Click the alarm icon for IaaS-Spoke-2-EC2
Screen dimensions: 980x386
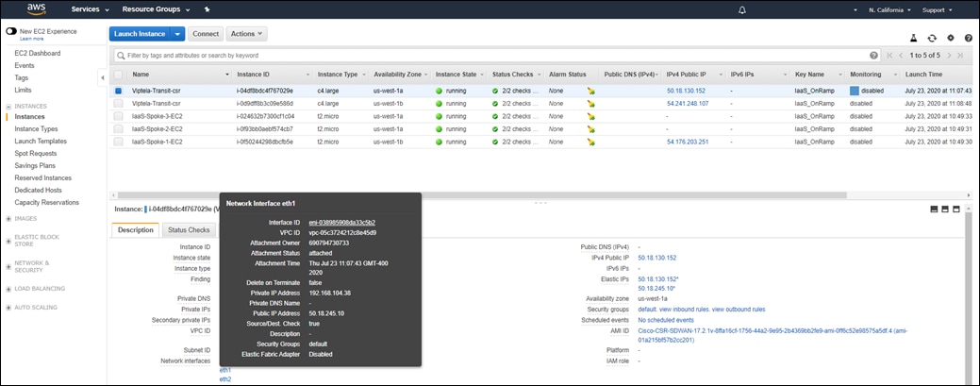coord(590,129)
